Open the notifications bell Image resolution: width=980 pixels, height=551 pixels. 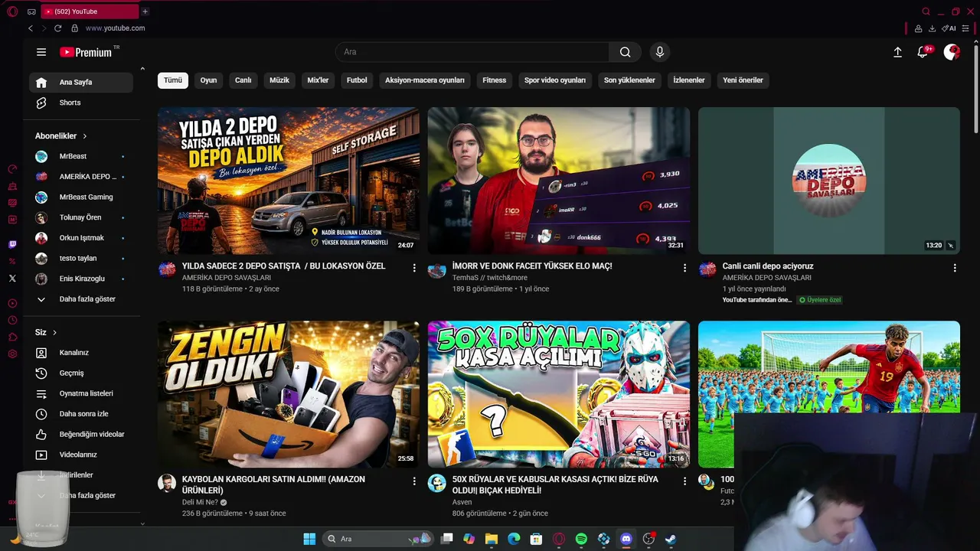[x=923, y=52]
